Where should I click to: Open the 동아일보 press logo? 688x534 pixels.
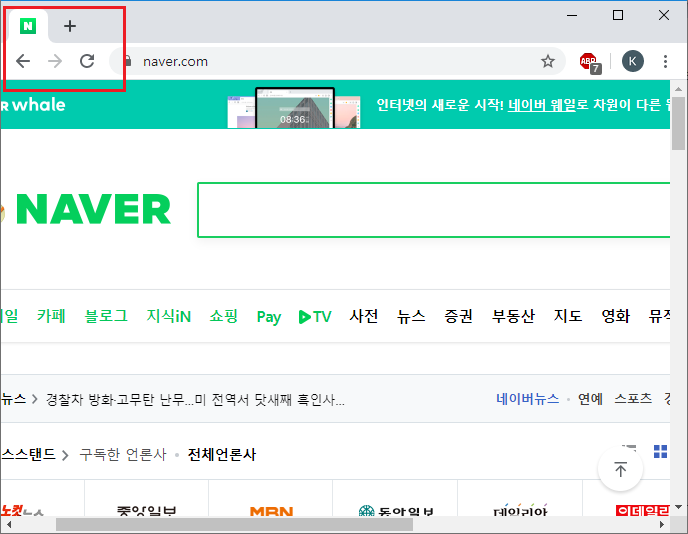396,510
